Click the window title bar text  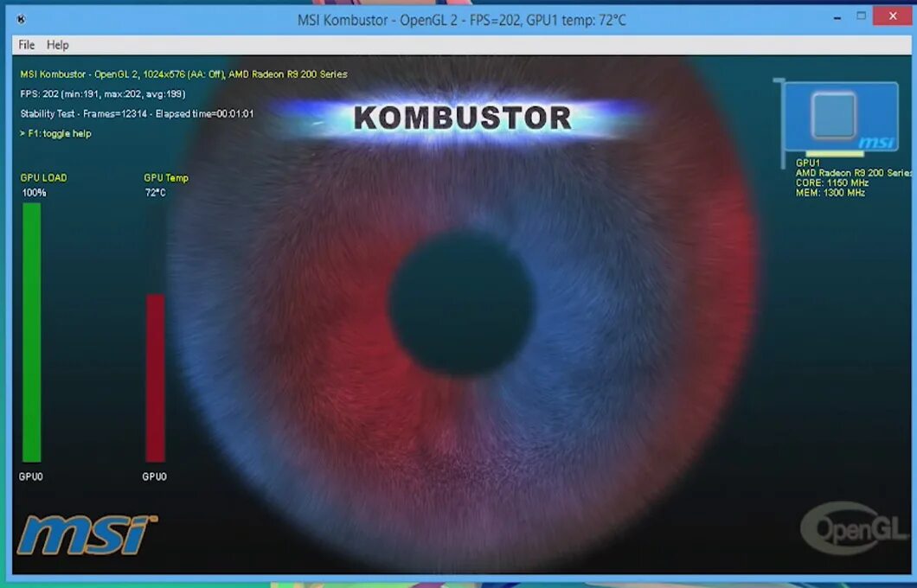(x=461, y=21)
